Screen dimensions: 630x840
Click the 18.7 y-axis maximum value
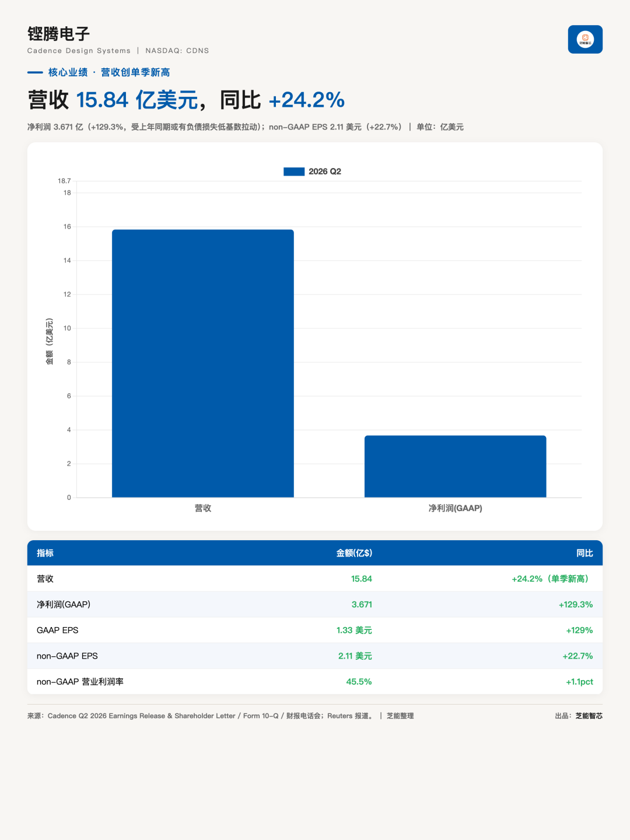pyautogui.click(x=64, y=181)
